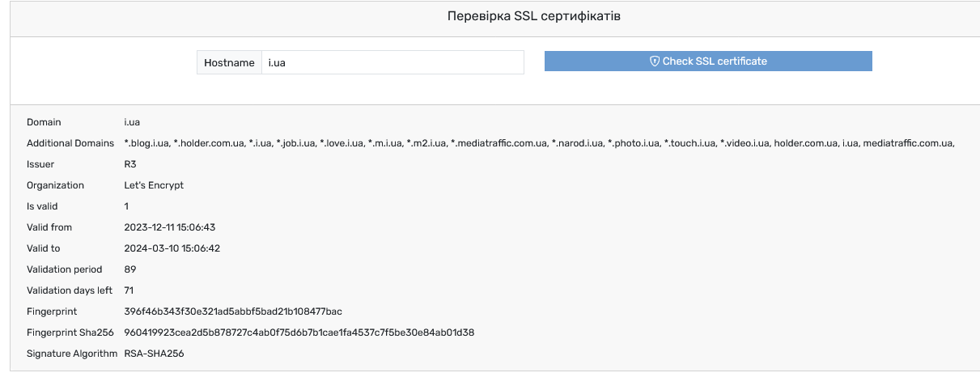Select the Is valid value 1
The height and width of the screenshot is (377, 980).
[x=126, y=206]
